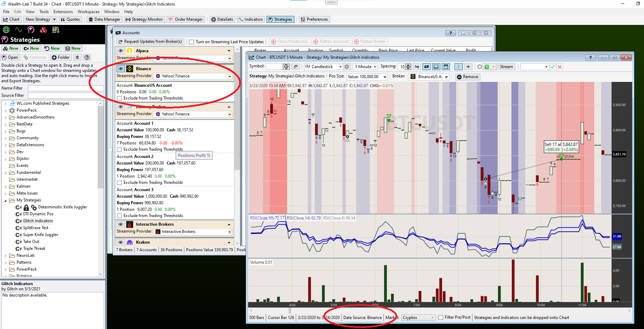The image size is (644, 329).
Task: Open the Workspaces menu
Action: click(x=88, y=12)
